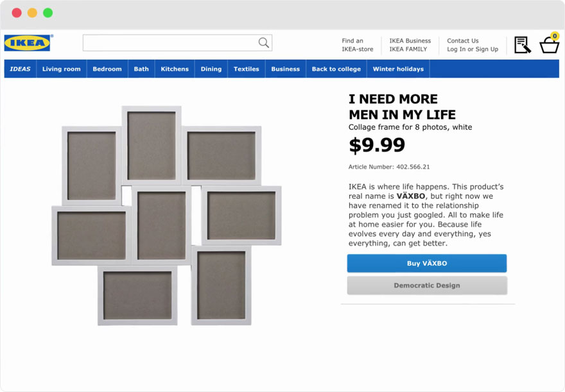Click the green maximize window button
The height and width of the screenshot is (392, 565).
coord(48,13)
